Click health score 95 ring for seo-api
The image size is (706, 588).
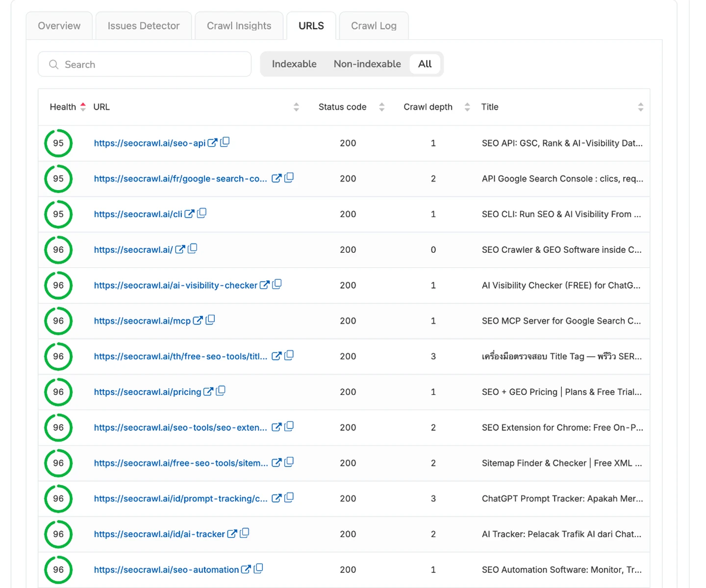[58, 143]
